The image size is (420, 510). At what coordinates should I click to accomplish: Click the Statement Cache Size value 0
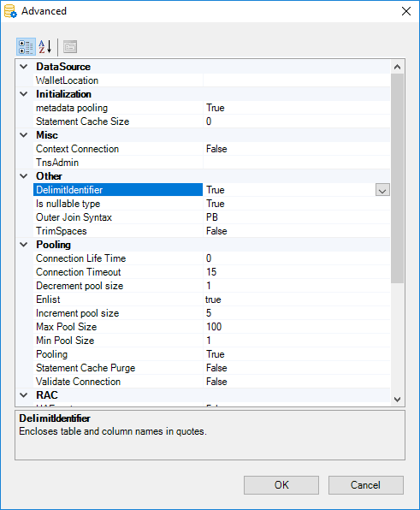(x=297, y=122)
